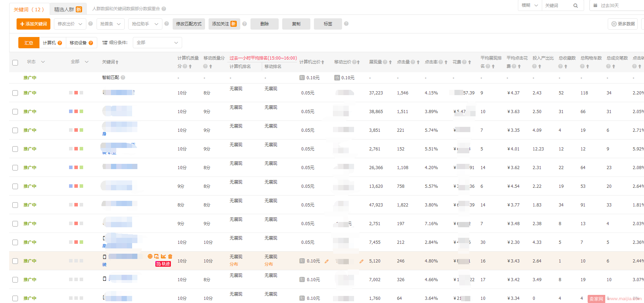
Task: Select the 汇总 tab
Action: click(29, 43)
